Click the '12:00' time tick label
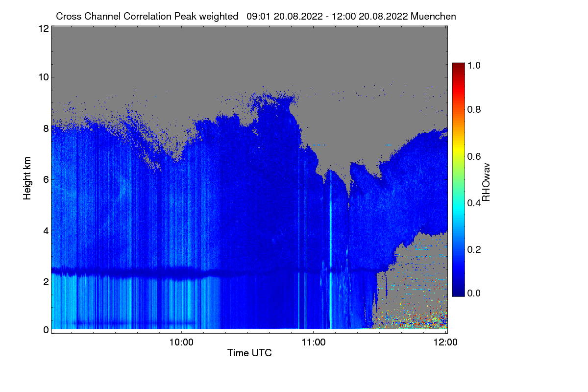 (x=446, y=343)
